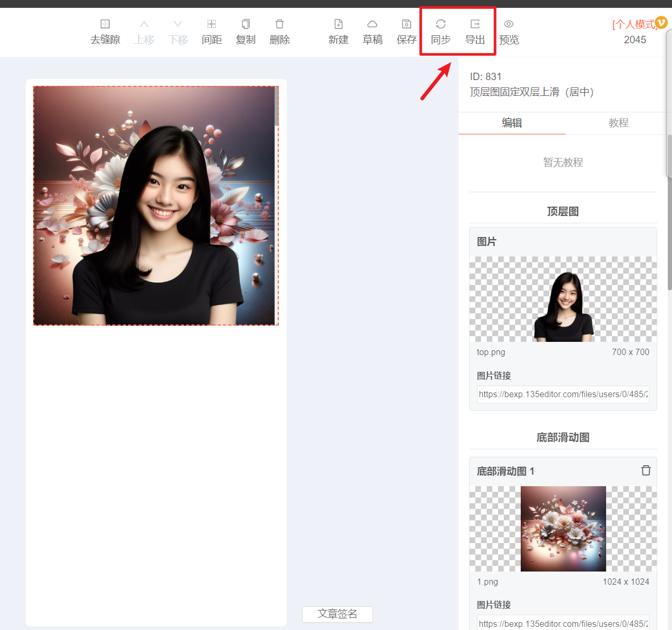672x630 pixels.
Task: Click the 图片 card header
Action: coord(486,242)
